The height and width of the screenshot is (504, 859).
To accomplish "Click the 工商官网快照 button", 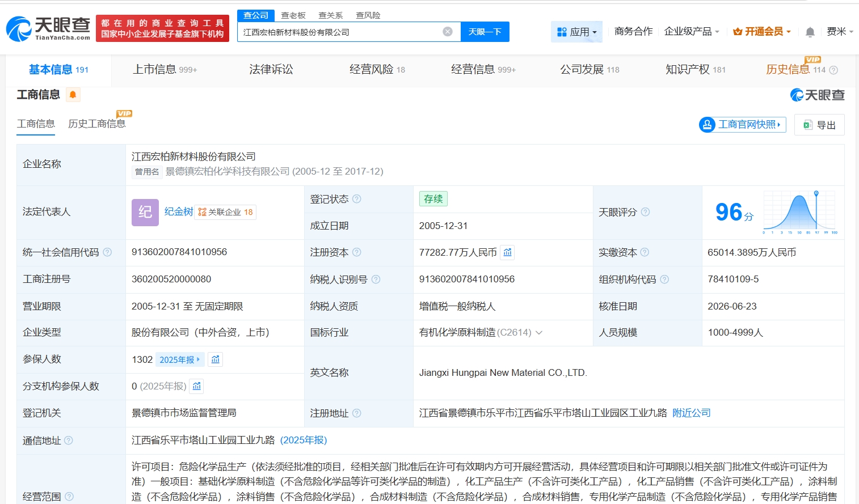I will (x=743, y=125).
